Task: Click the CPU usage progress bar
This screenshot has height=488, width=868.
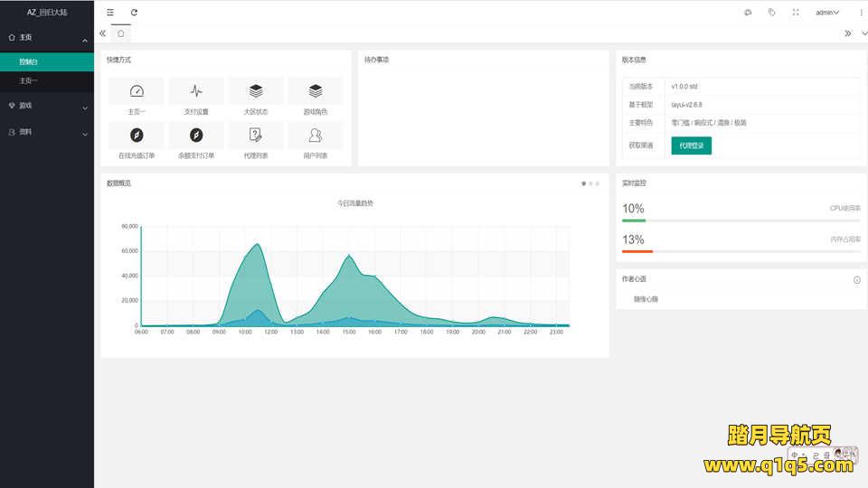Action: tap(741, 221)
